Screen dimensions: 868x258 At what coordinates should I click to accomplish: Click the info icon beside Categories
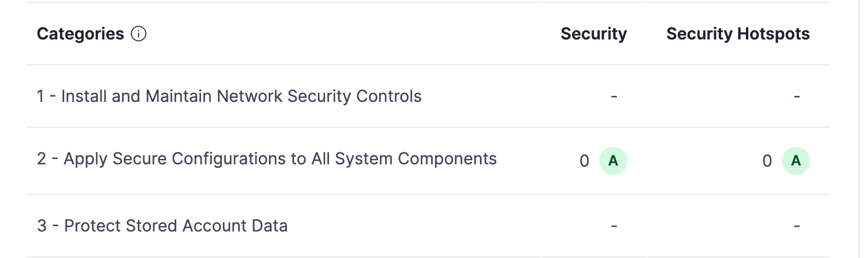pyautogui.click(x=139, y=34)
